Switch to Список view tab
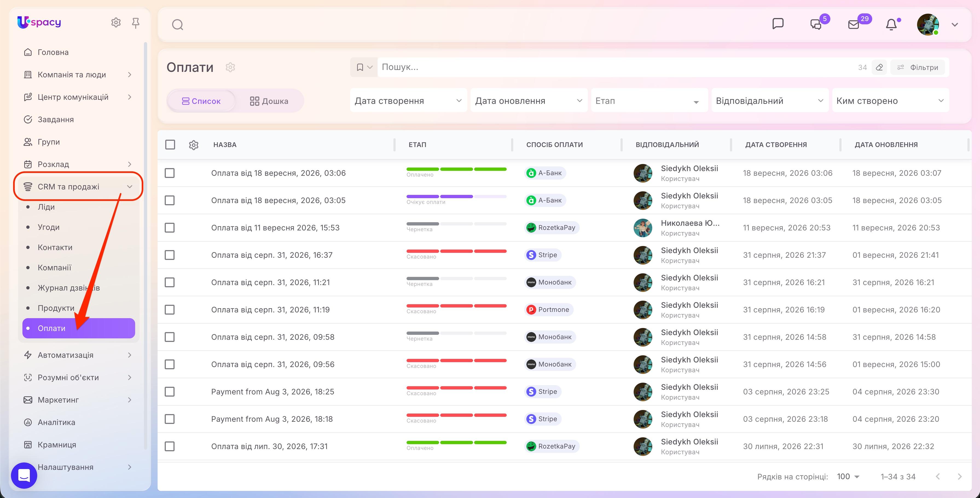 [201, 101]
